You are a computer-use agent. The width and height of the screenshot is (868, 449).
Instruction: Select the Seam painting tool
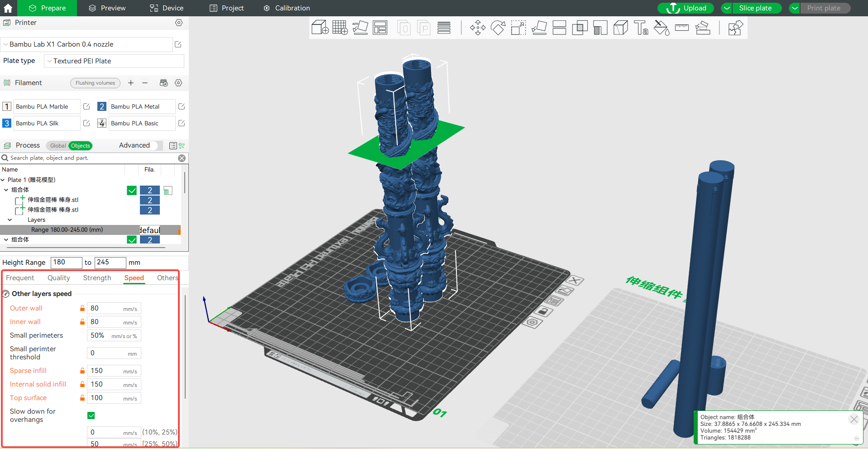(620, 28)
